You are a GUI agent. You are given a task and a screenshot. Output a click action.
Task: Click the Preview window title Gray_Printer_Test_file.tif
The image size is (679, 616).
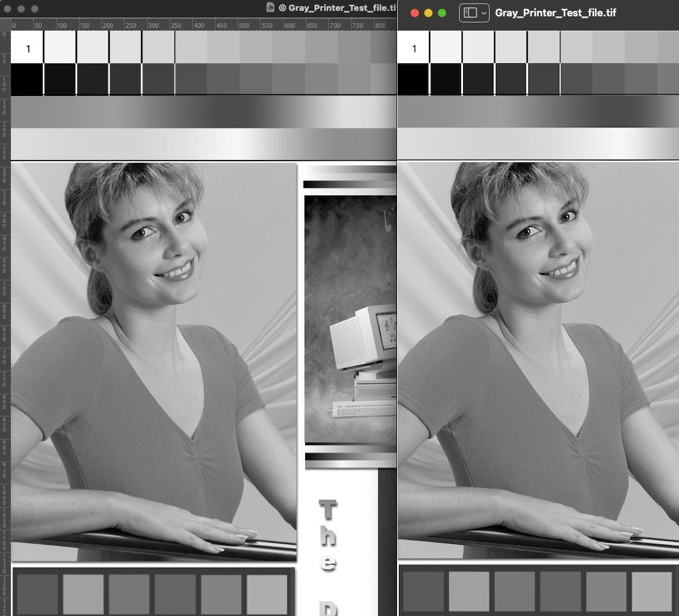tap(556, 13)
